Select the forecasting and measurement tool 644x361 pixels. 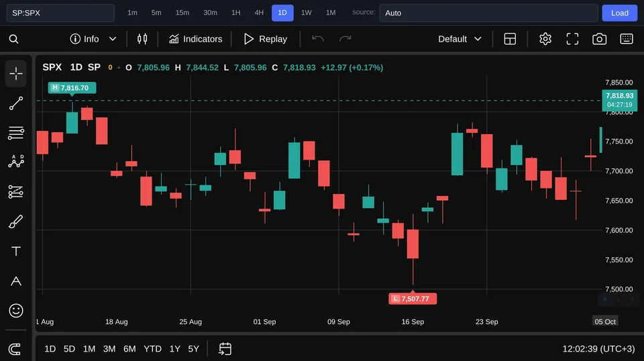pos(16,192)
